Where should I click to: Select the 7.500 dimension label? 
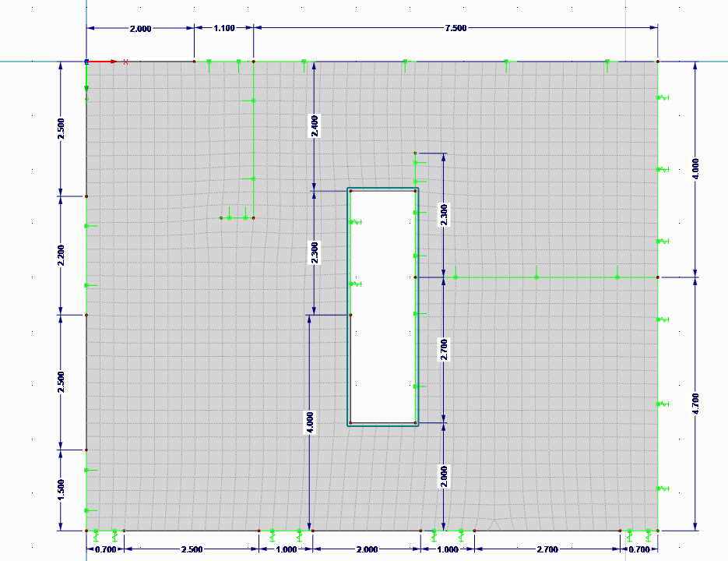(455, 28)
